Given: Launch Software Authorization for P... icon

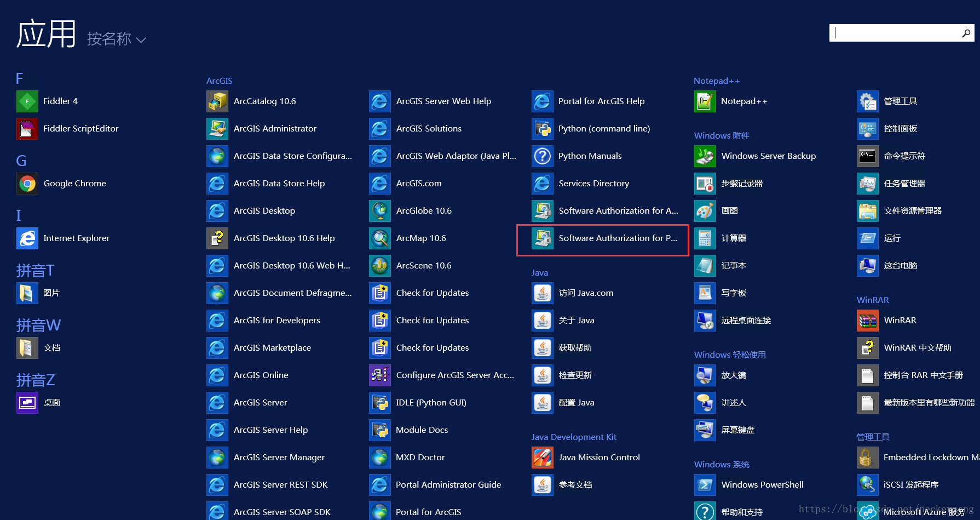Looking at the screenshot, I should coord(543,238).
